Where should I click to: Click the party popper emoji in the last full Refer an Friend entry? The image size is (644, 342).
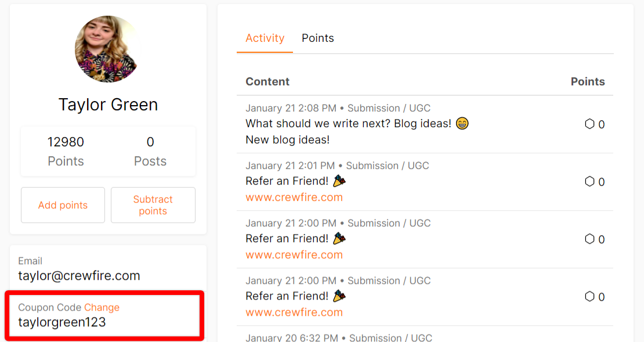(339, 296)
